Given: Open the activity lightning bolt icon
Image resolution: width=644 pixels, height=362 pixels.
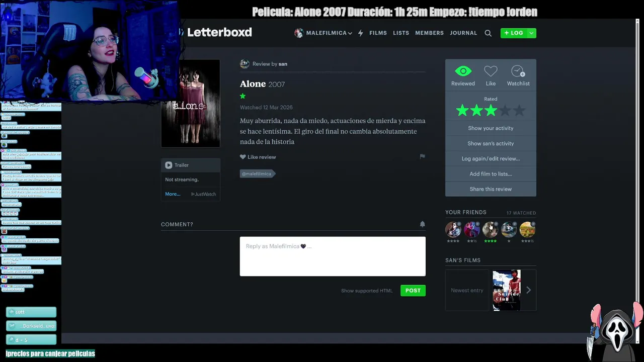Looking at the screenshot, I should tap(360, 33).
